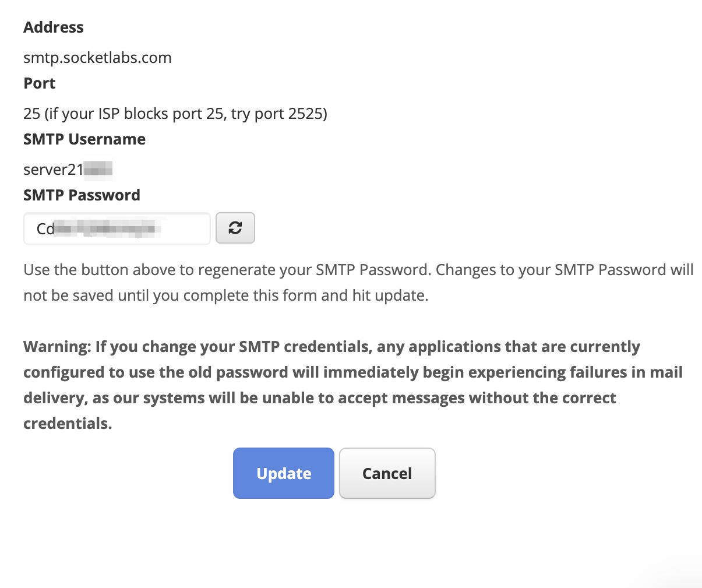Click the 'not be saved until' text line

click(x=225, y=295)
